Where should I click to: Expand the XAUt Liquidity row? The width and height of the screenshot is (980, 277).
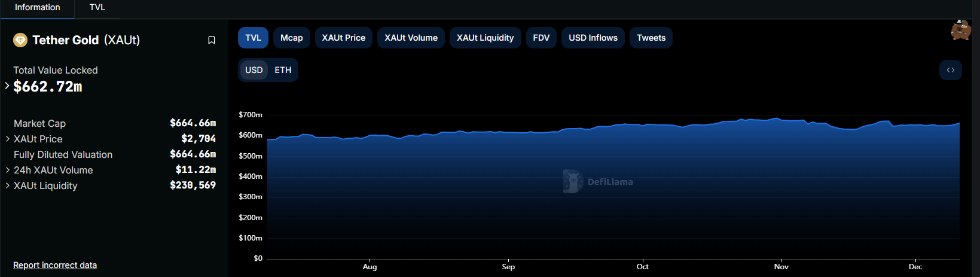(x=7, y=185)
